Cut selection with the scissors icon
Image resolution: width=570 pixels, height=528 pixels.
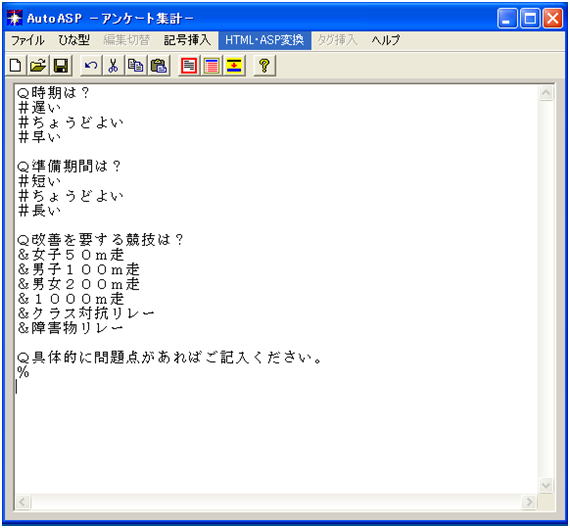coord(113,66)
